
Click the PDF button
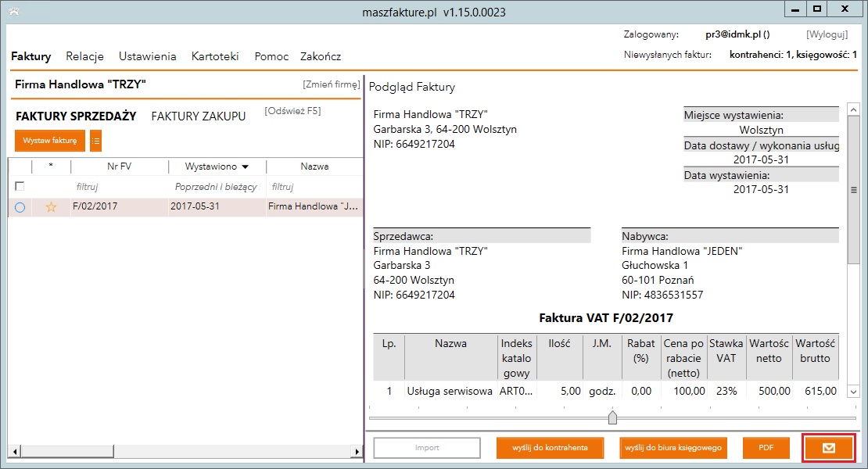tap(766, 448)
